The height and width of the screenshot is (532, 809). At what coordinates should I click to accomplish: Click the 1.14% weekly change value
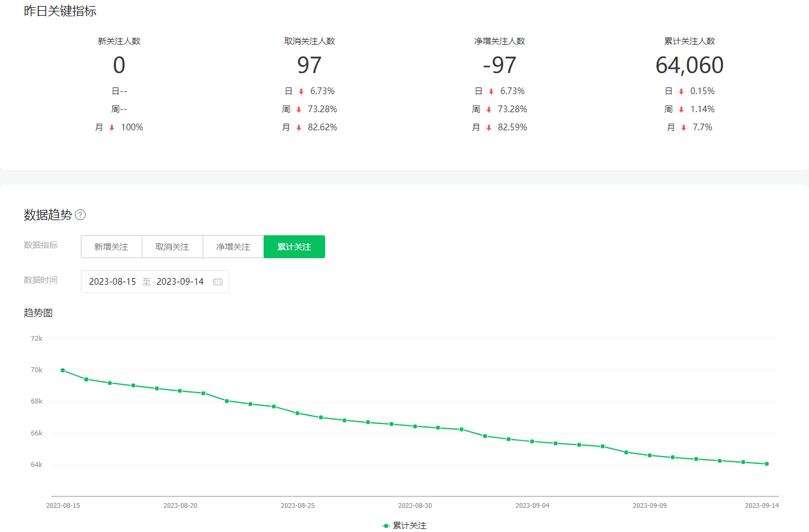(702, 109)
